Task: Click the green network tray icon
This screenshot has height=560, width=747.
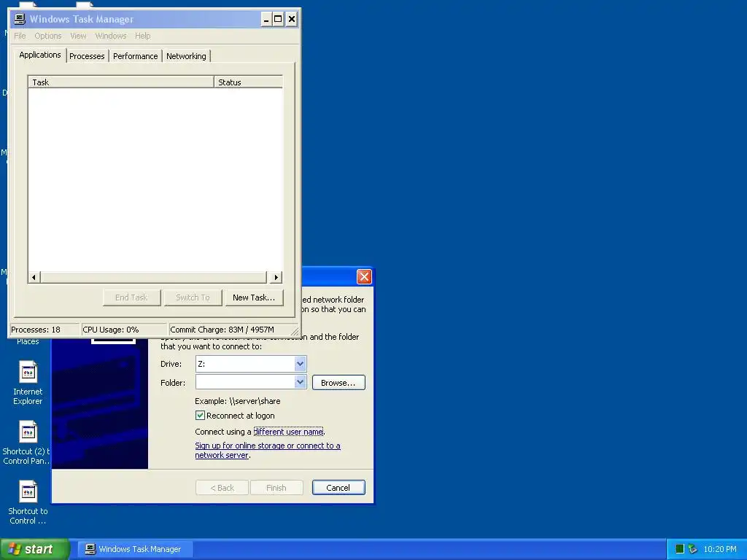Action: click(680, 549)
